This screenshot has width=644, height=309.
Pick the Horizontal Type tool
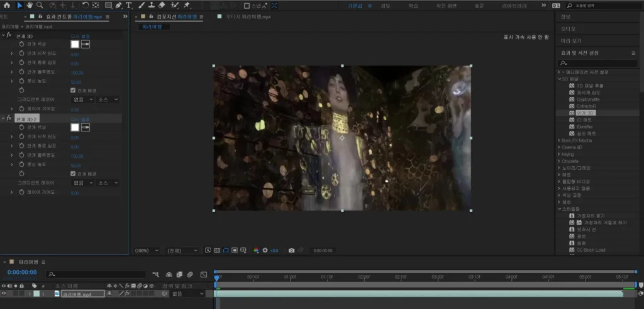click(128, 5)
